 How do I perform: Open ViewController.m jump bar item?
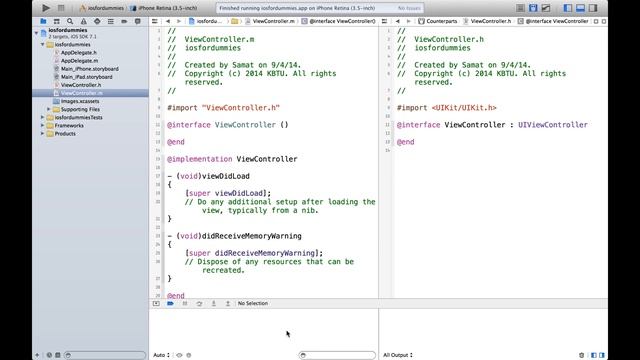point(270,21)
